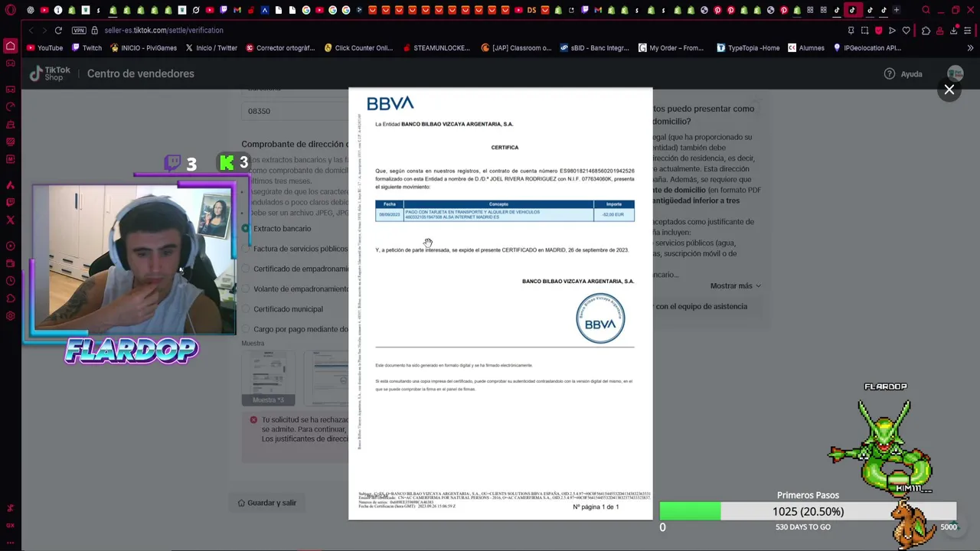Switch to the first Twitch tab
Screen dimensions: 980x551
click(x=224, y=10)
